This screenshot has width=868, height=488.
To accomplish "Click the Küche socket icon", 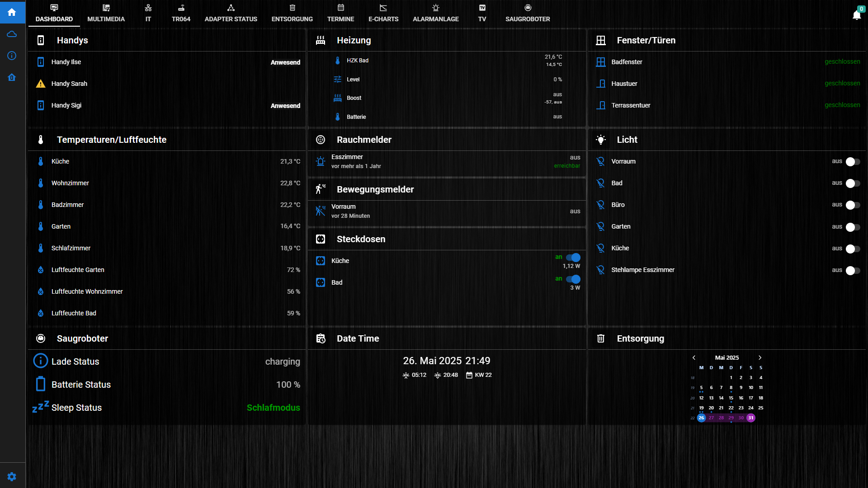I will (321, 261).
